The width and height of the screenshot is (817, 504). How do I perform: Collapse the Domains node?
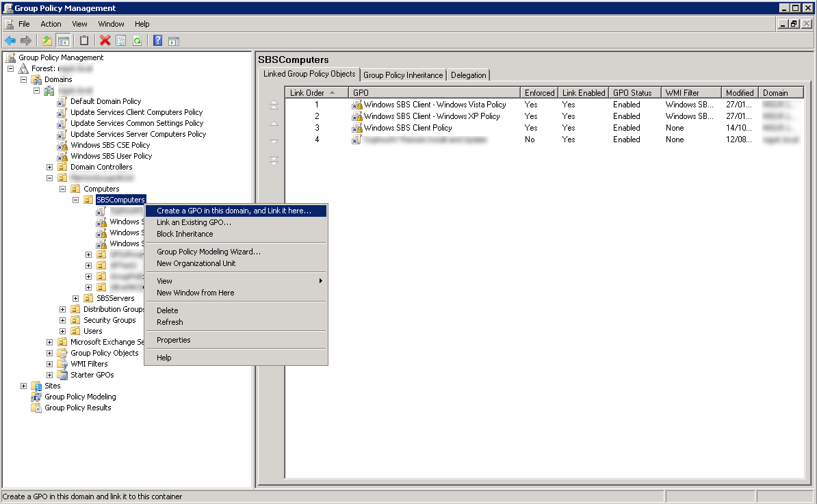[23, 79]
